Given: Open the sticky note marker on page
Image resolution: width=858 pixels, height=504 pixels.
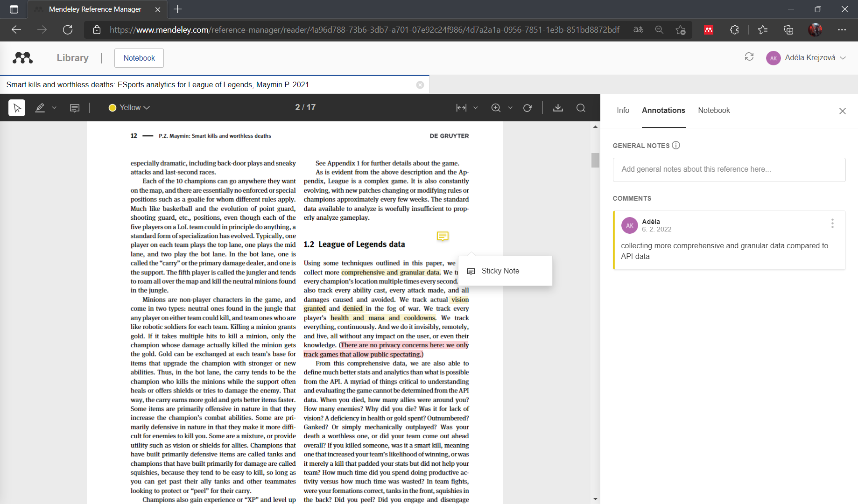Looking at the screenshot, I should 443,236.
